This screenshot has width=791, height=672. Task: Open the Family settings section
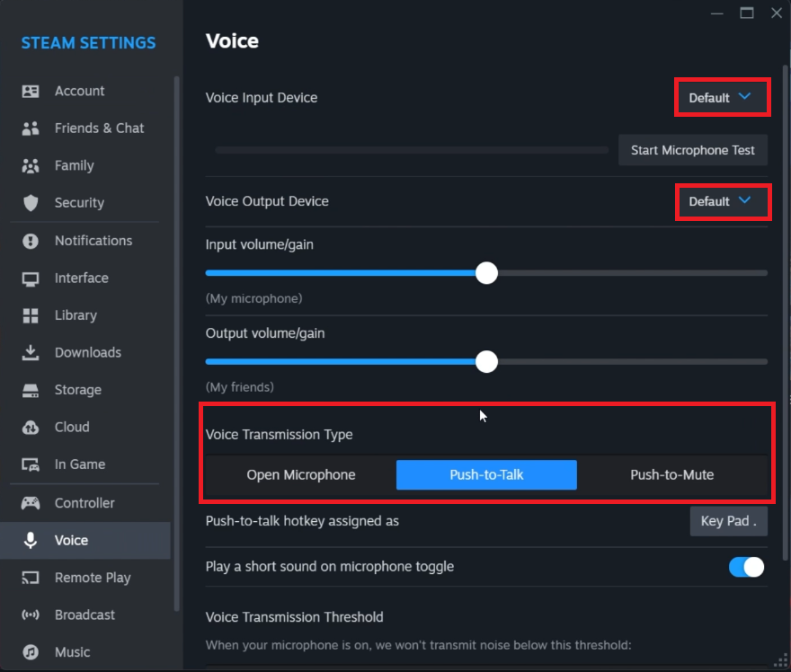tap(74, 166)
